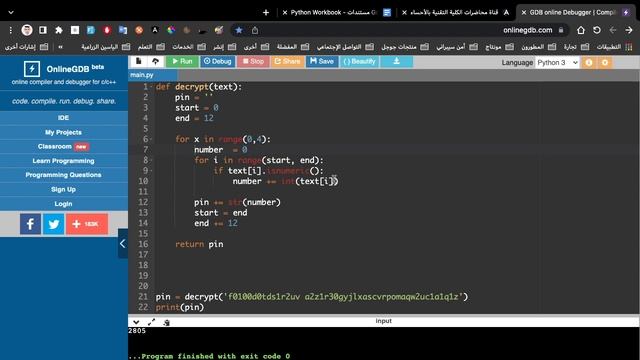
Task: Click the translate extension icon
Action: coord(123,30)
